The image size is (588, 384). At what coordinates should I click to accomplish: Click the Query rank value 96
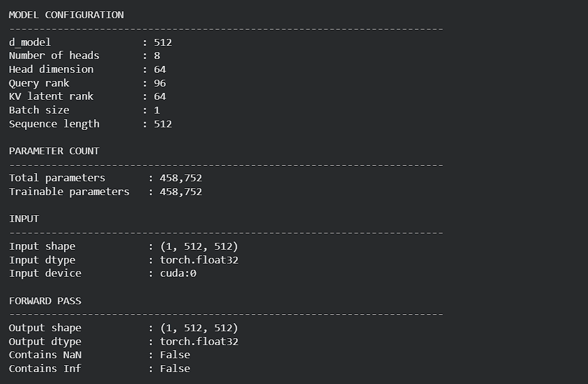[160, 83]
